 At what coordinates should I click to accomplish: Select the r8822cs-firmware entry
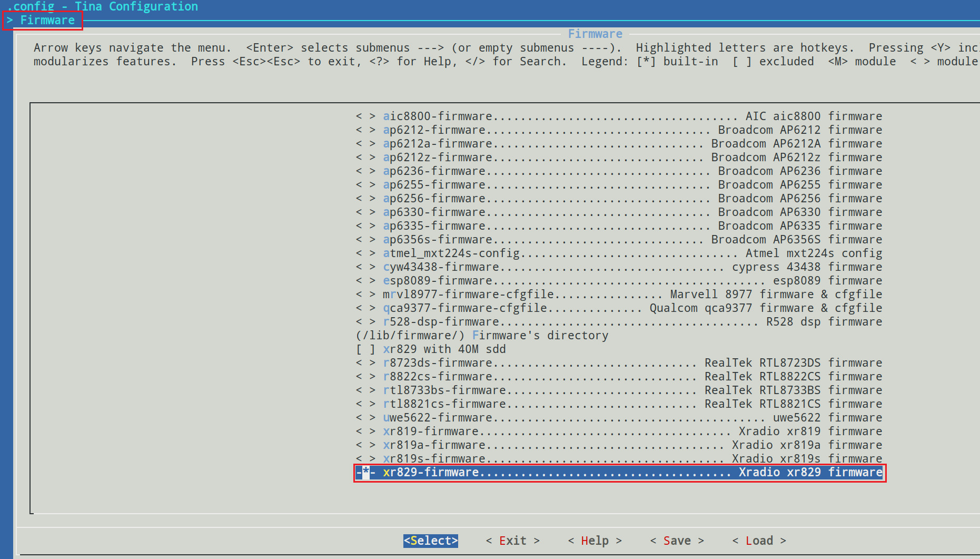click(x=619, y=377)
